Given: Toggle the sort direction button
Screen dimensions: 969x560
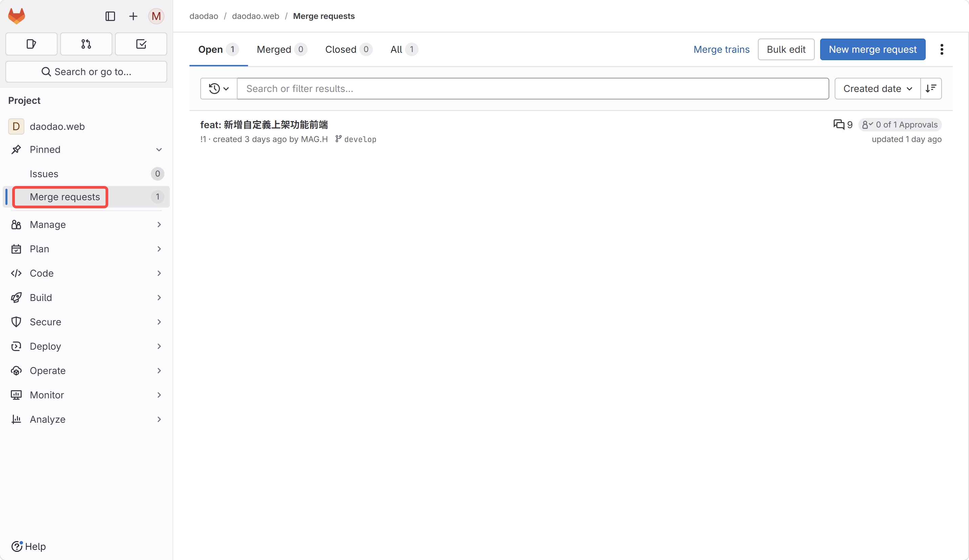Looking at the screenshot, I should 931,89.
